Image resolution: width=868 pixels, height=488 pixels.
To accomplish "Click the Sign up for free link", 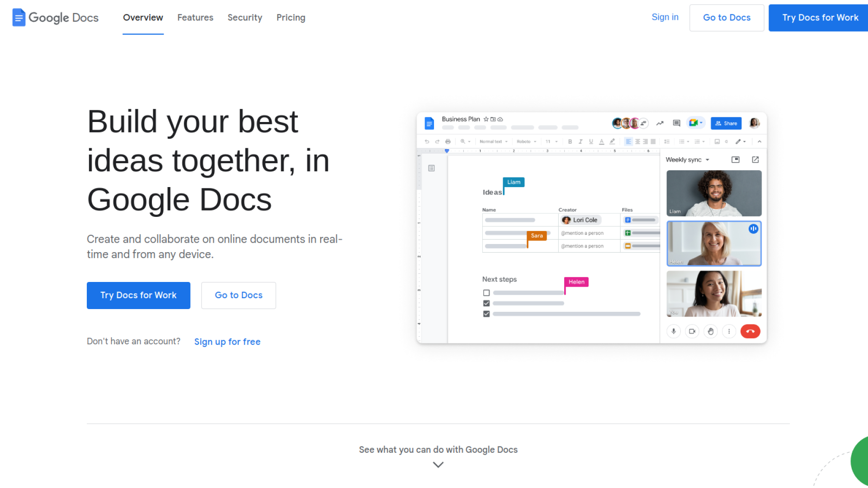I will pyautogui.click(x=227, y=342).
